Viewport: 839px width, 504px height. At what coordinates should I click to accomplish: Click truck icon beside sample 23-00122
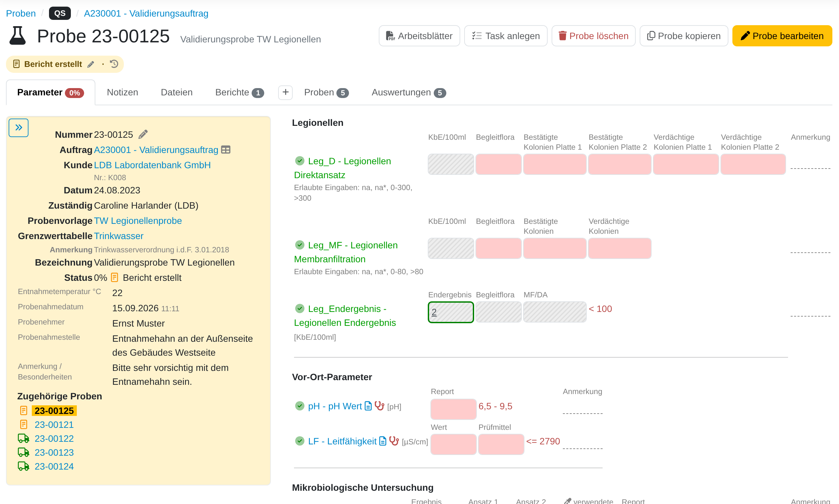point(24,438)
